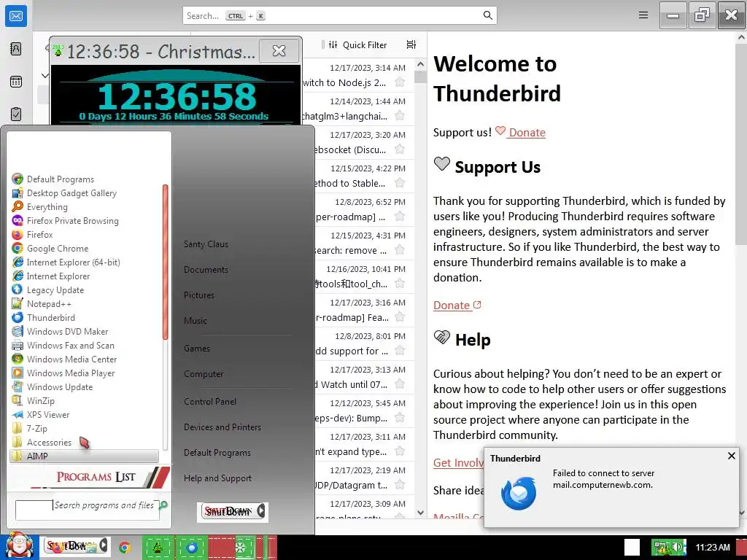The image size is (747, 560).
Task: Launch Windows Media Center
Action: pos(71,359)
